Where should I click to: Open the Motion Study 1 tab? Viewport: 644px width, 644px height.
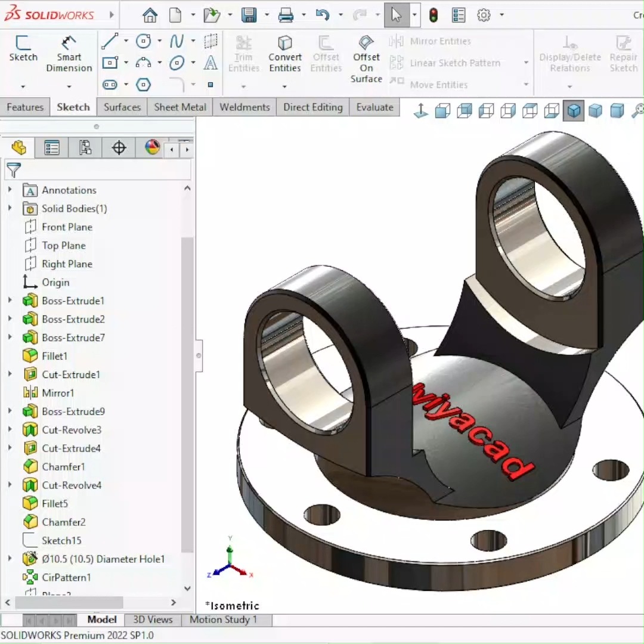click(224, 620)
